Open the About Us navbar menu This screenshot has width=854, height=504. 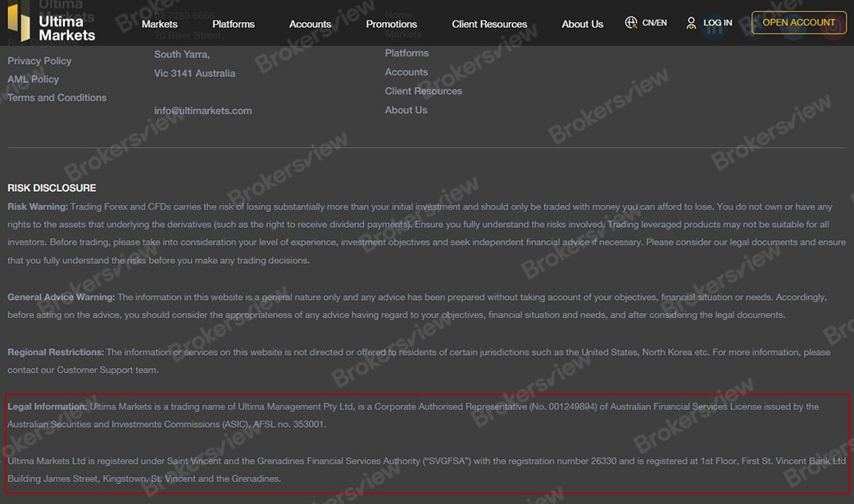(x=582, y=24)
